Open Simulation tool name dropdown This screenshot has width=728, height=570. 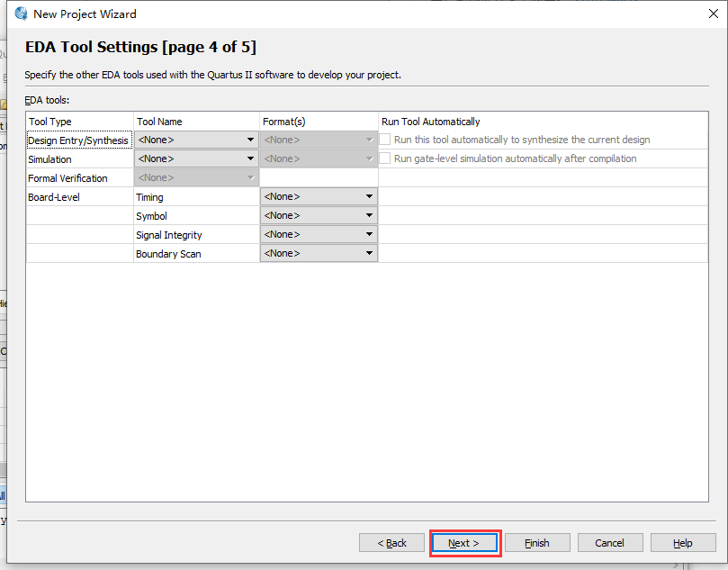(196, 158)
